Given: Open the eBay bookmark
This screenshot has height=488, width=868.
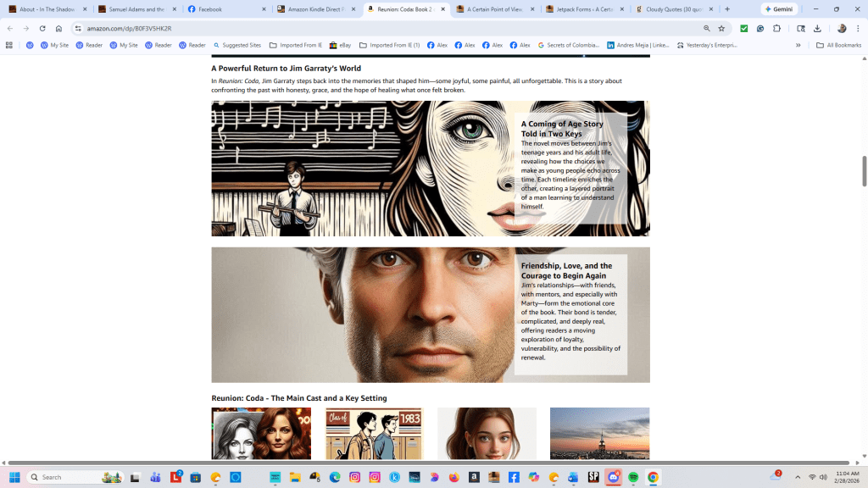Looking at the screenshot, I should (x=340, y=45).
